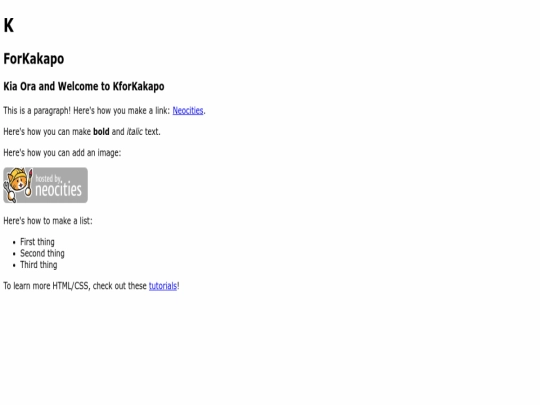Click the bullet beside "First thing"

pyautogui.click(x=14, y=242)
